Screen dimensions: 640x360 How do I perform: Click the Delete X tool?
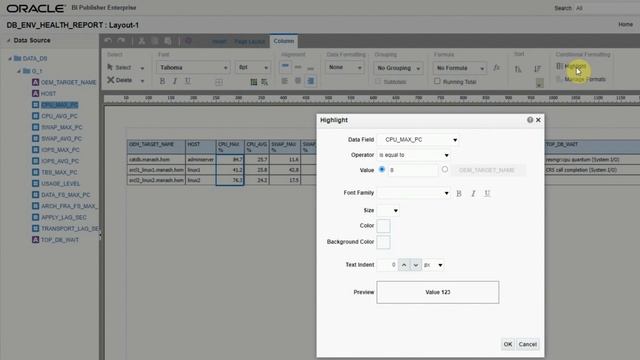[120, 80]
